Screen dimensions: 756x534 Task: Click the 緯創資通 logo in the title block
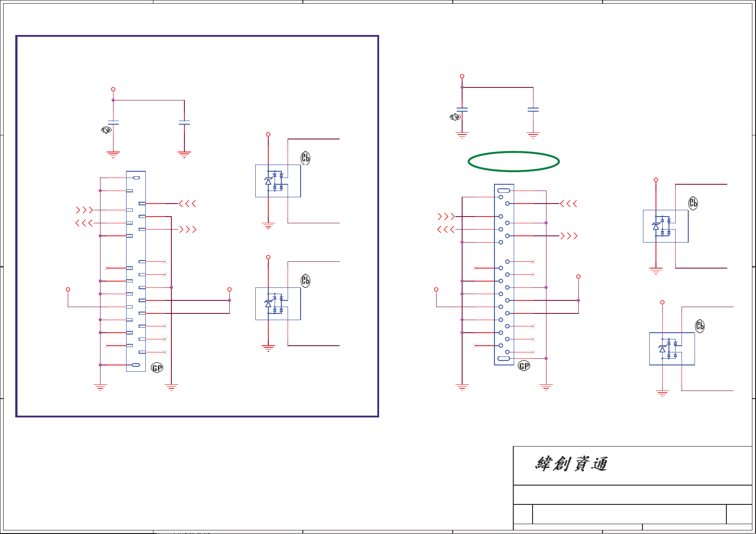[x=571, y=464]
